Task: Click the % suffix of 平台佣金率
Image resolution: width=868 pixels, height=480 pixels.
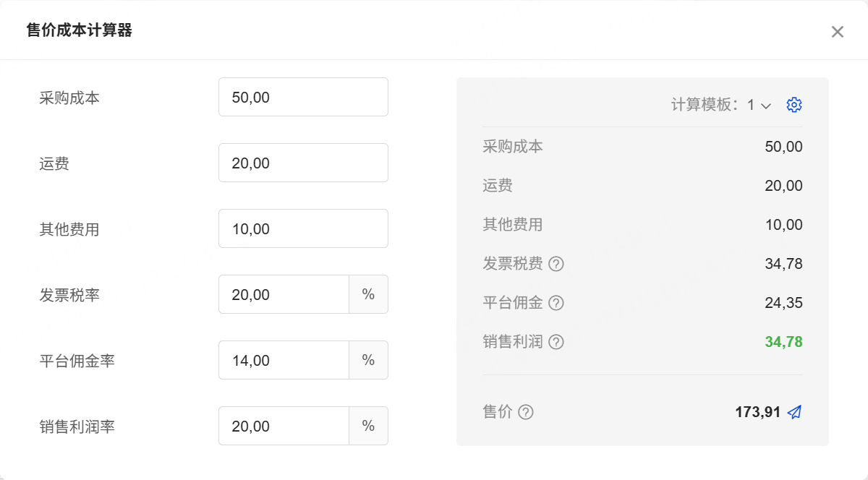Action: coord(369,360)
